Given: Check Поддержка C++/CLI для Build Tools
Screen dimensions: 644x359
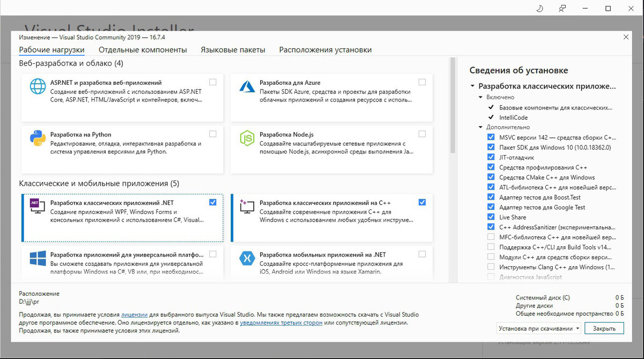Looking at the screenshot, I should point(491,247).
